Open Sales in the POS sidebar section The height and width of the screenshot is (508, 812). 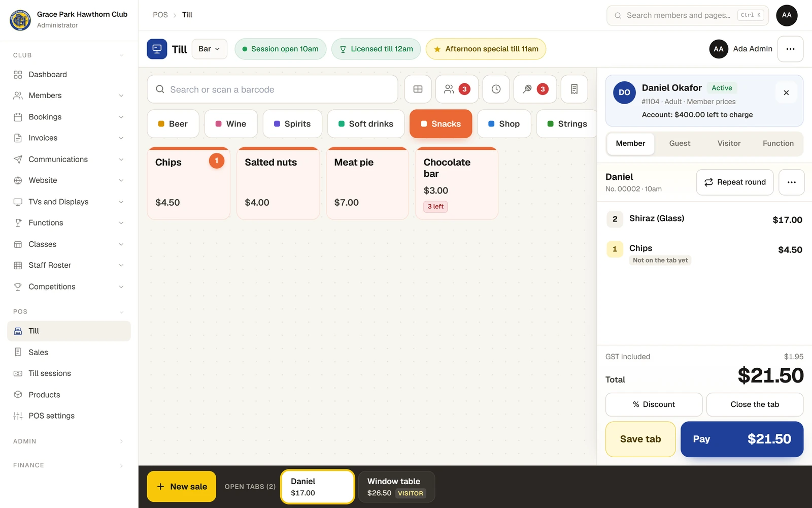pyautogui.click(x=69, y=353)
